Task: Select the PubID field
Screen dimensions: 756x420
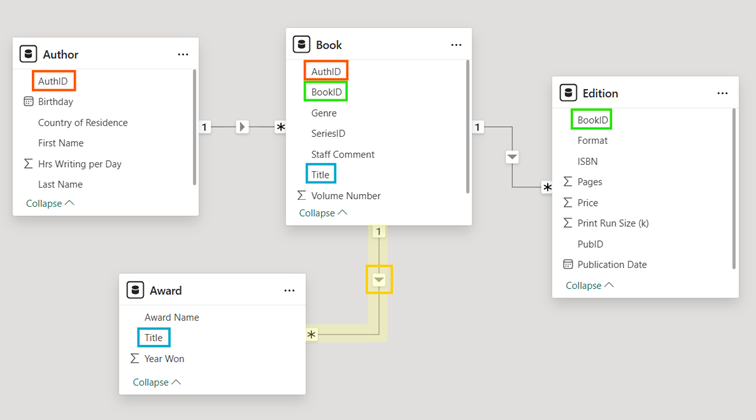Action: pos(590,244)
